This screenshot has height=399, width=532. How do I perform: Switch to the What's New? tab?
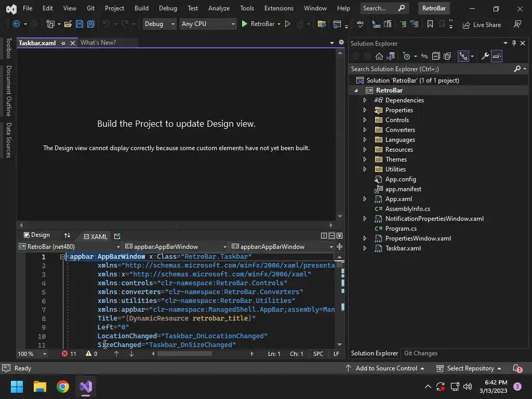pos(98,43)
